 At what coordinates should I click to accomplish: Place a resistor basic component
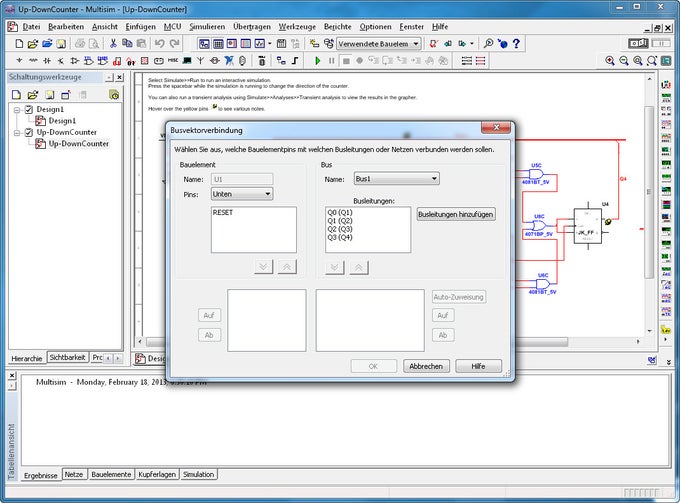tap(33, 61)
